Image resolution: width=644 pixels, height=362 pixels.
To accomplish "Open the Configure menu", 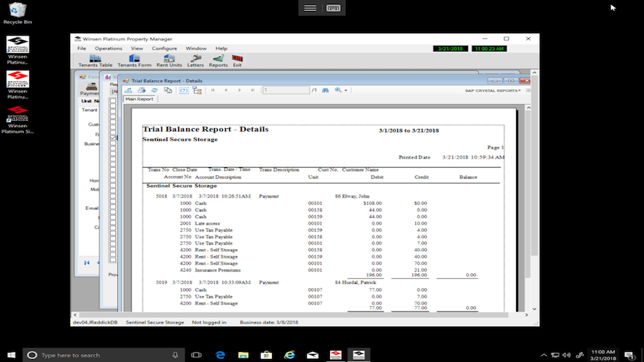I will point(164,49).
